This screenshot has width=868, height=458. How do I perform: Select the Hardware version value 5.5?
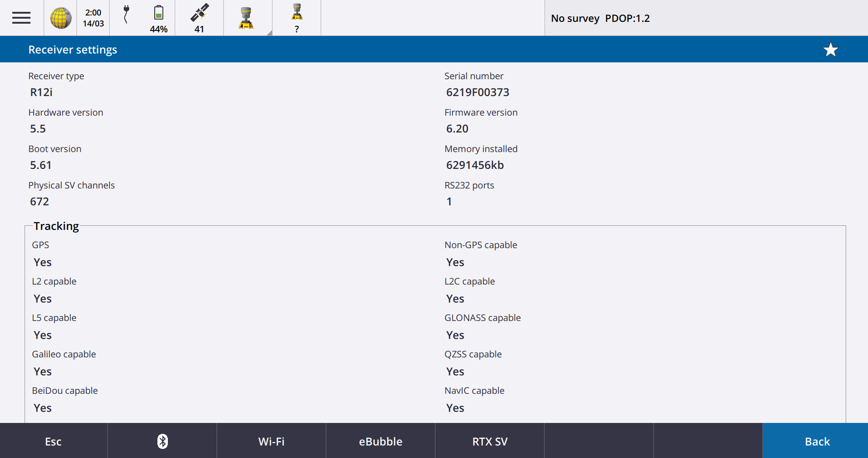coord(38,129)
